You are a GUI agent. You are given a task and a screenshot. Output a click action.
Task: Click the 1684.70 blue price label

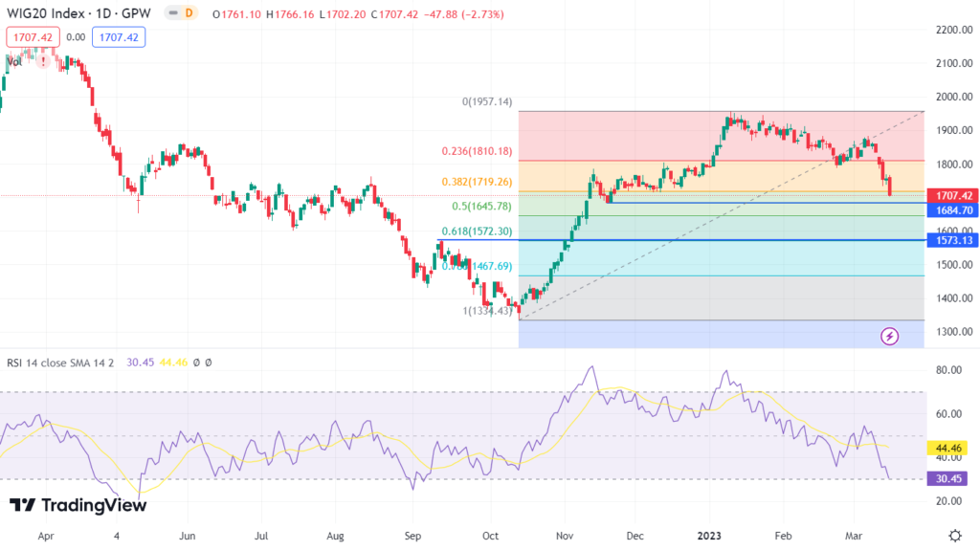[x=951, y=209]
